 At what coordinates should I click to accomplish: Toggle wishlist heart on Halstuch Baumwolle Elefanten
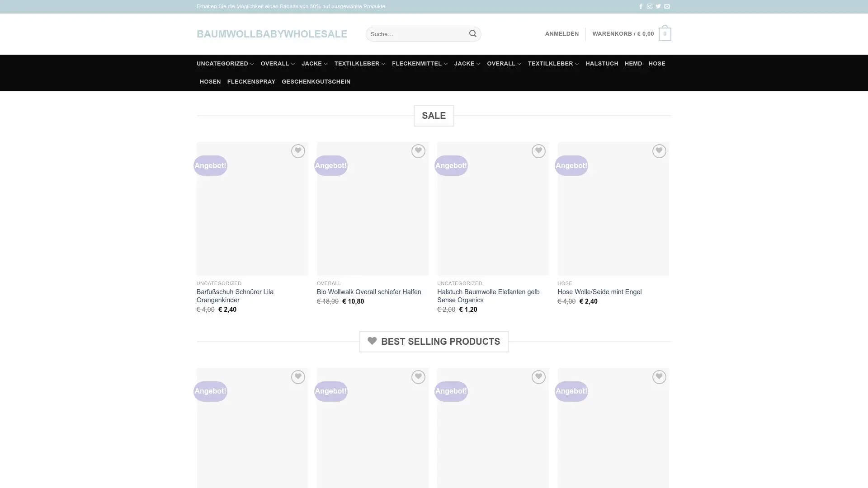[x=538, y=151]
